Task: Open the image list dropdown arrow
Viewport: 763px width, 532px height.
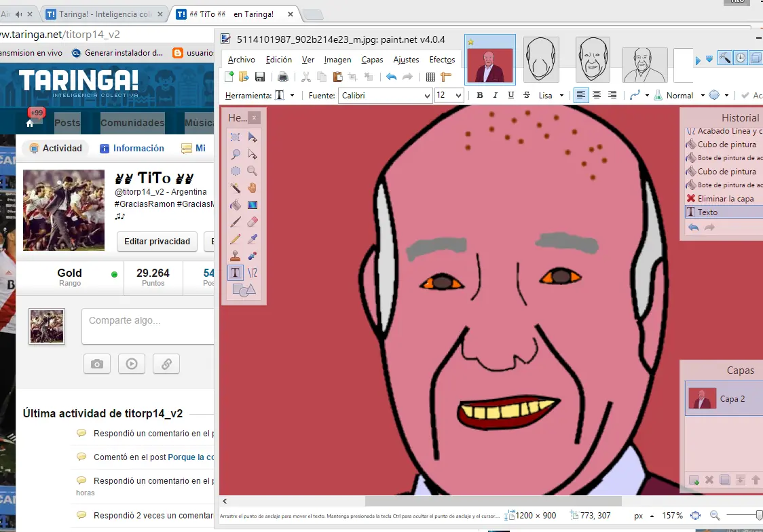Action: click(709, 59)
